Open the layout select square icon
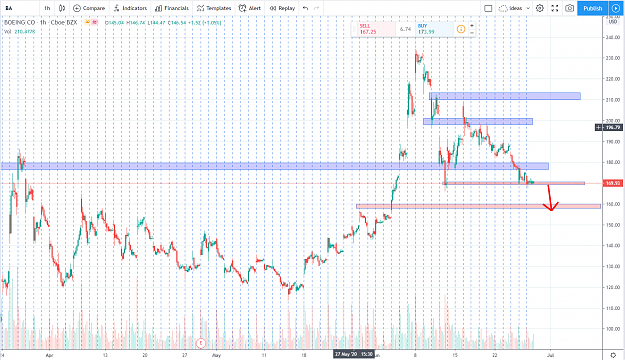 (x=488, y=8)
